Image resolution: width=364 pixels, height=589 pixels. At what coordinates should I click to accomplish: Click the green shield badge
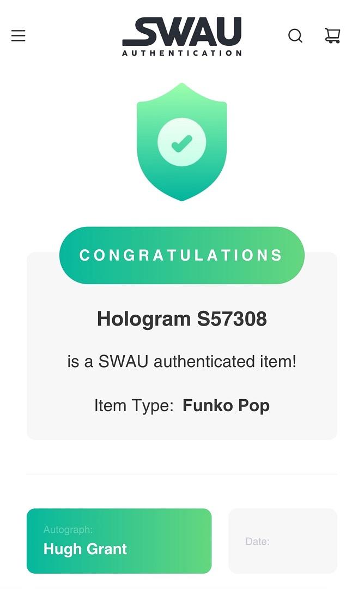click(x=181, y=142)
